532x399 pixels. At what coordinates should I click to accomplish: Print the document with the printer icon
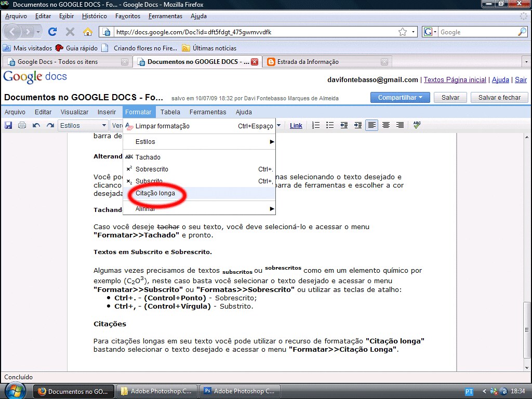click(x=22, y=125)
